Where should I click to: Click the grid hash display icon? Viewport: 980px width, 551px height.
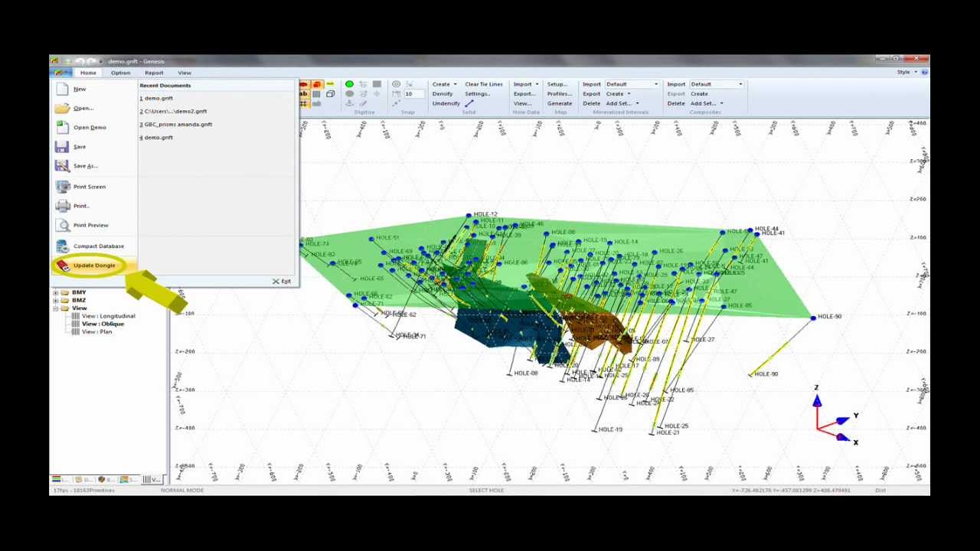pos(304,103)
